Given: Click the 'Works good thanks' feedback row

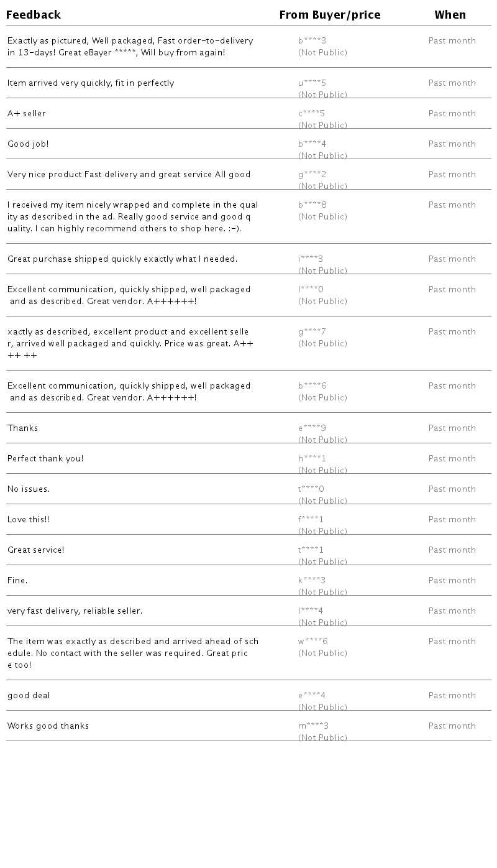Looking at the screenshot, I should click(x=48, y=726).
